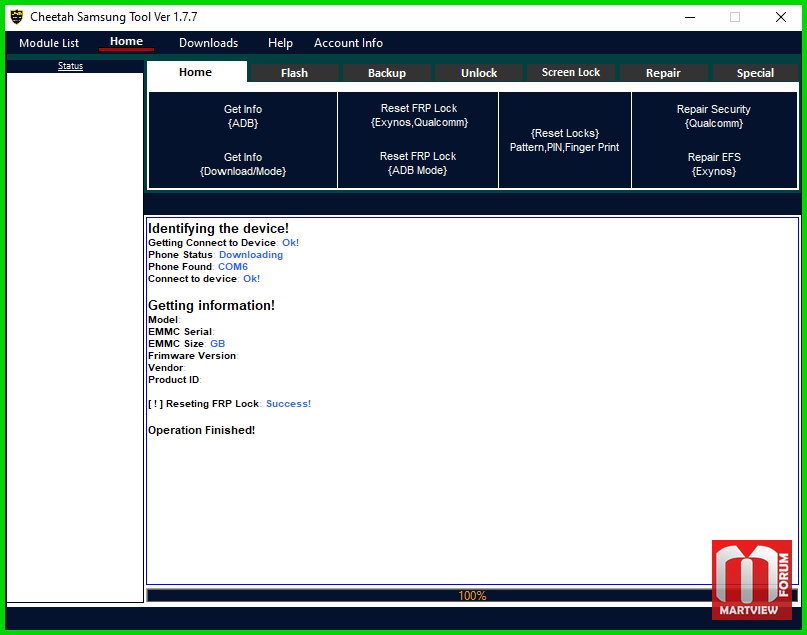807x635 pixels.
Task: Switch to the Unlock tab
Action: pos(479,73)
